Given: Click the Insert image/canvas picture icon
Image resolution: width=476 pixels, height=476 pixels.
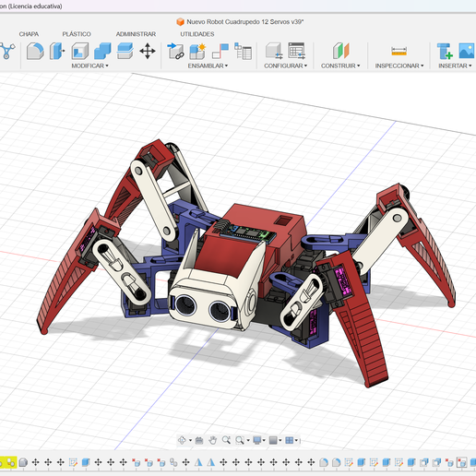Looking at the screenshot, I should (x=468, y=51).
